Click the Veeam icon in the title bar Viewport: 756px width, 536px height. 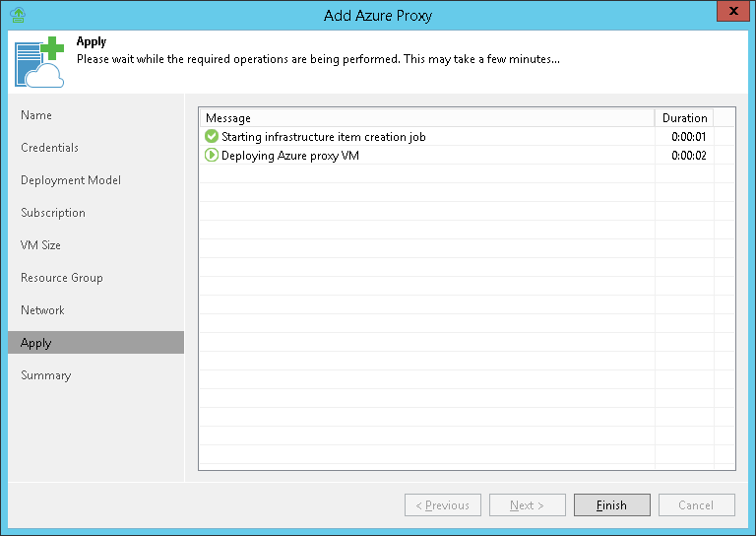pyautogui.click(x=17, y=15)
